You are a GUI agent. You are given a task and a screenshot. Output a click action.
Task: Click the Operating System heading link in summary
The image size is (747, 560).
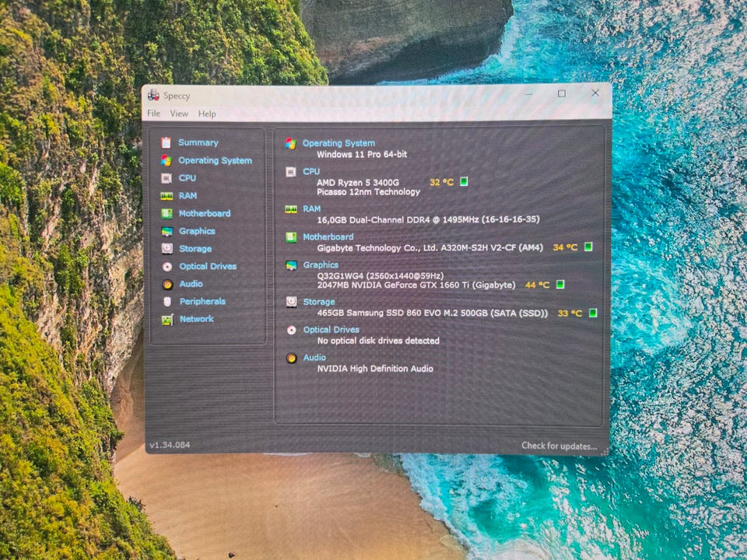[x=338, y=143]
